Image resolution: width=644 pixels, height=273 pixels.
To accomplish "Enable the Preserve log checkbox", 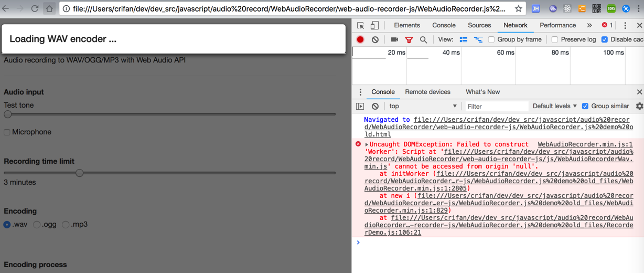I will click(x=555, y=40).
